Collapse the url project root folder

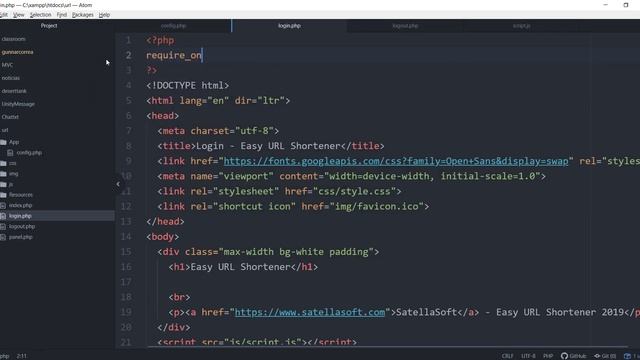(x=4, y=130)
